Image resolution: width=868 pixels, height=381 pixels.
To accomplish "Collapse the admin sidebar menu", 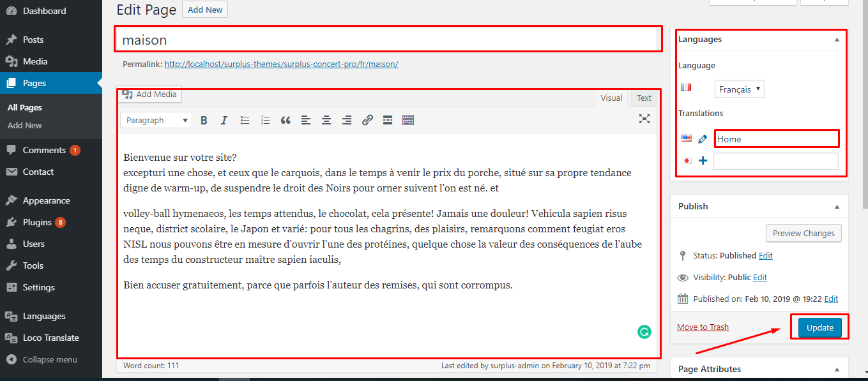I will (x=51, y=359).
